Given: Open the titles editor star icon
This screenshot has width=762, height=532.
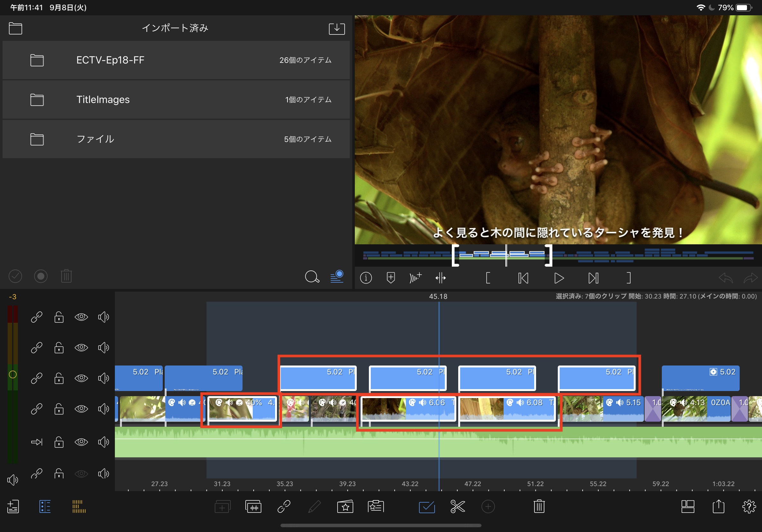Looking at the screenshot, I should [345, 507].
